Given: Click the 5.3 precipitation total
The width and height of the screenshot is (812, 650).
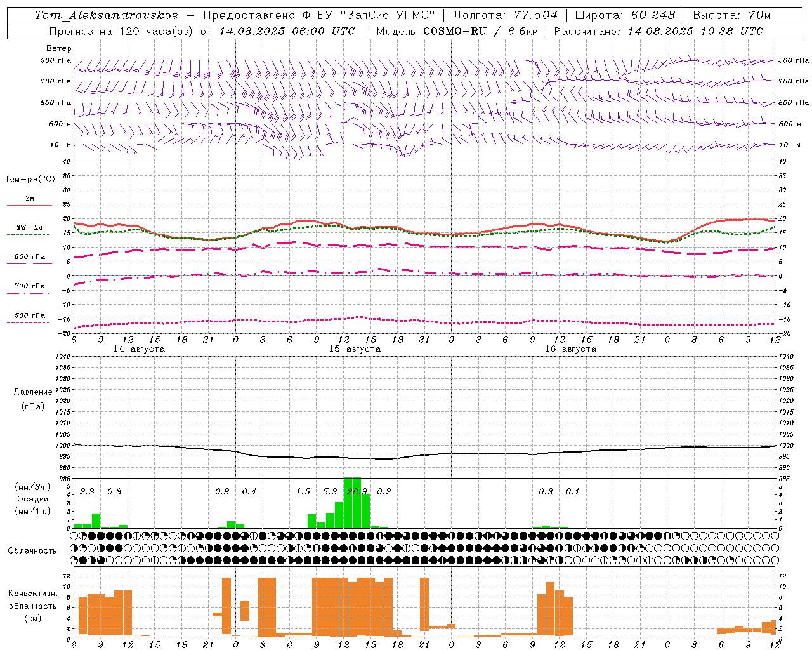Looking at the screenshot, I should pyautogui.click(x=330, y=491).
